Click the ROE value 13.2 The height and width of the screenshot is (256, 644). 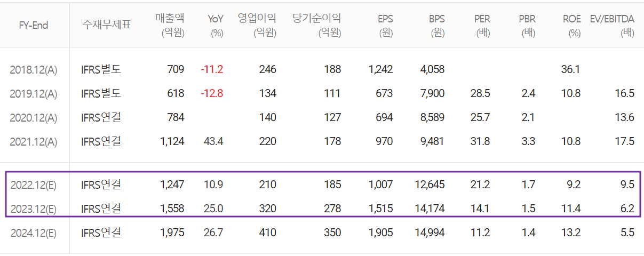click(x=571, y=233)
